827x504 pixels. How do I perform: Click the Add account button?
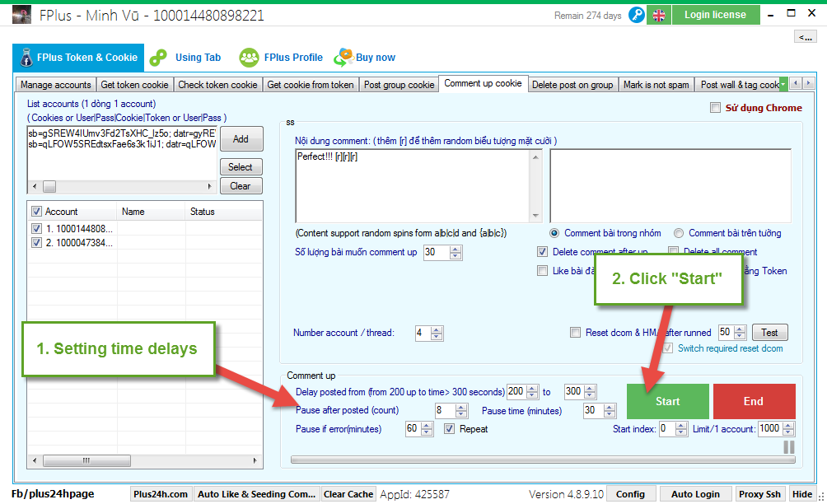click(x=241, y=139)
